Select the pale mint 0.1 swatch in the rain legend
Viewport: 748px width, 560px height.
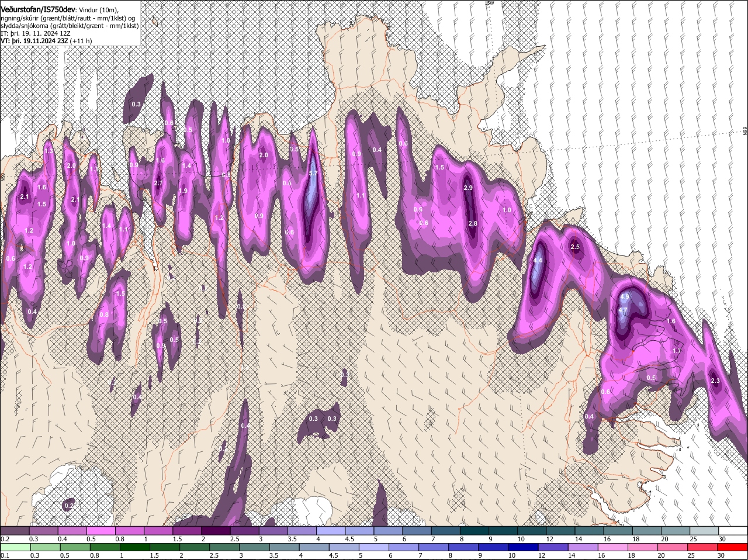pos(15,547)
